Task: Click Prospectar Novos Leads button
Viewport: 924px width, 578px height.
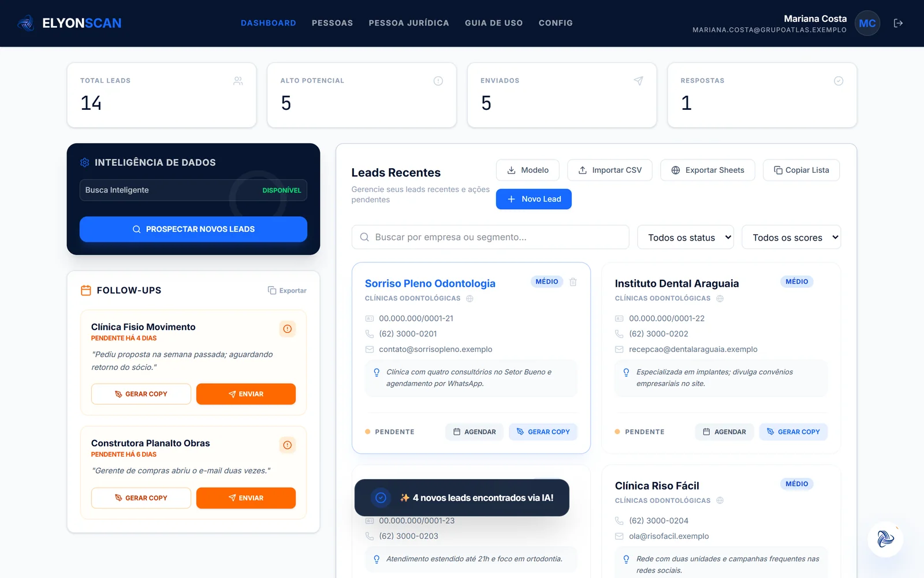Action: (x=193, y=229)
